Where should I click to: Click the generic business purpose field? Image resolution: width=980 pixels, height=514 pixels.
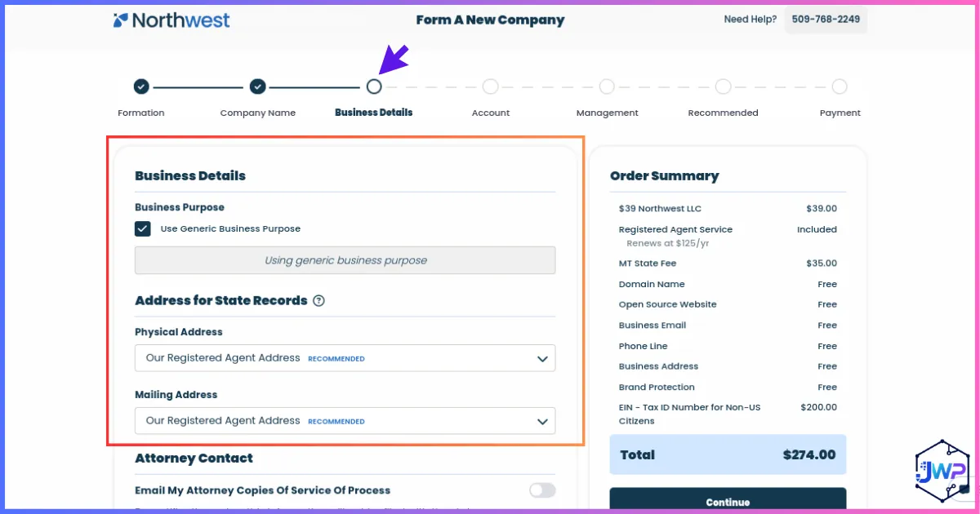pos(345,260)
